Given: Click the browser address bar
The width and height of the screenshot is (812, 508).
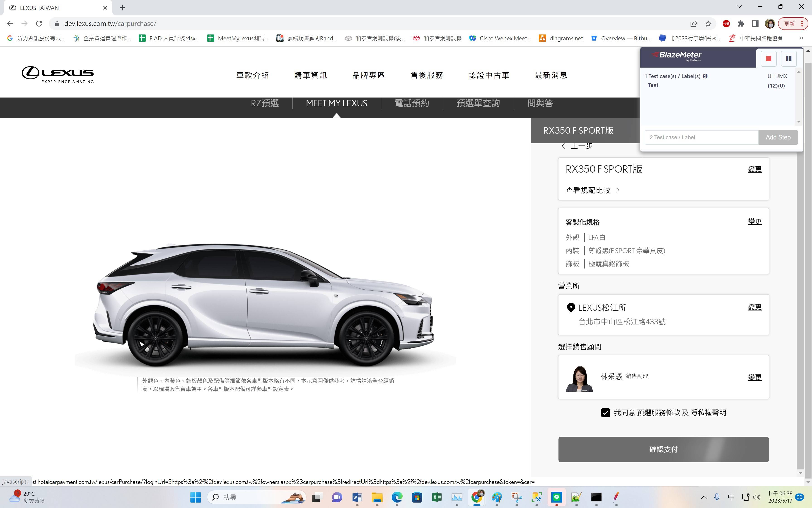Looking at the screenshot, I should (x=369, y=24).
